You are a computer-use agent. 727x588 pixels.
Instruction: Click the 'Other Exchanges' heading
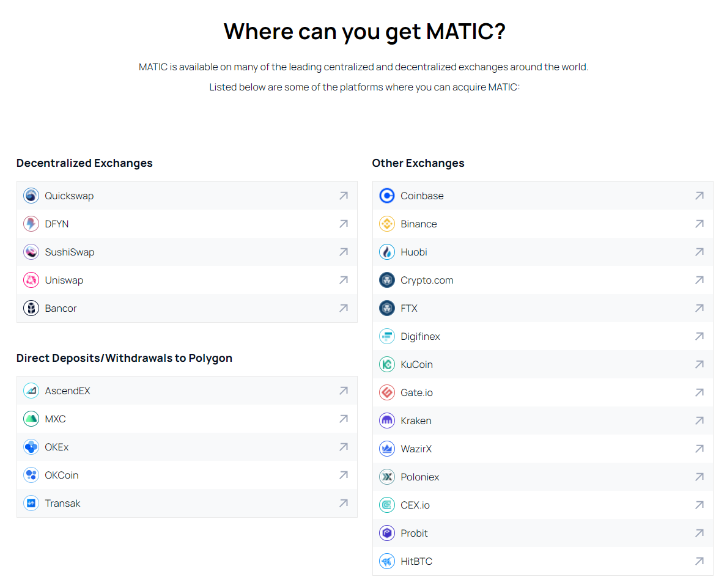coord(418,163)
